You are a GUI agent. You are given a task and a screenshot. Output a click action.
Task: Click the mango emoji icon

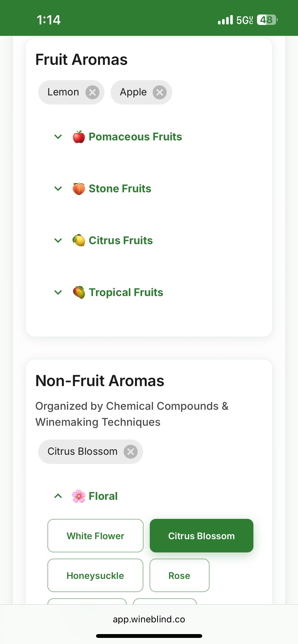click(x=79, y=292)
